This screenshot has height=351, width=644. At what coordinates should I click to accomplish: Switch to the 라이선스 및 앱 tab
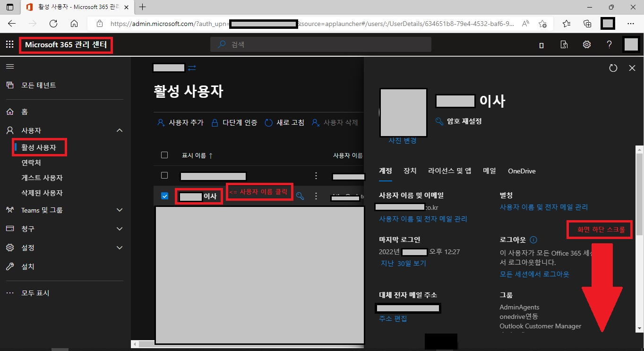pyautogui.click(x=450, y=171)
